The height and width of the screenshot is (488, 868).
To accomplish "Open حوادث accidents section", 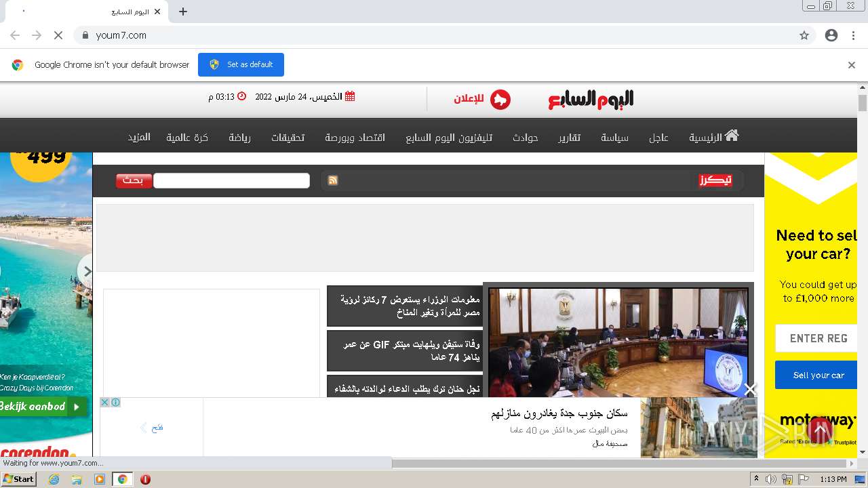I will pos(525,138).
